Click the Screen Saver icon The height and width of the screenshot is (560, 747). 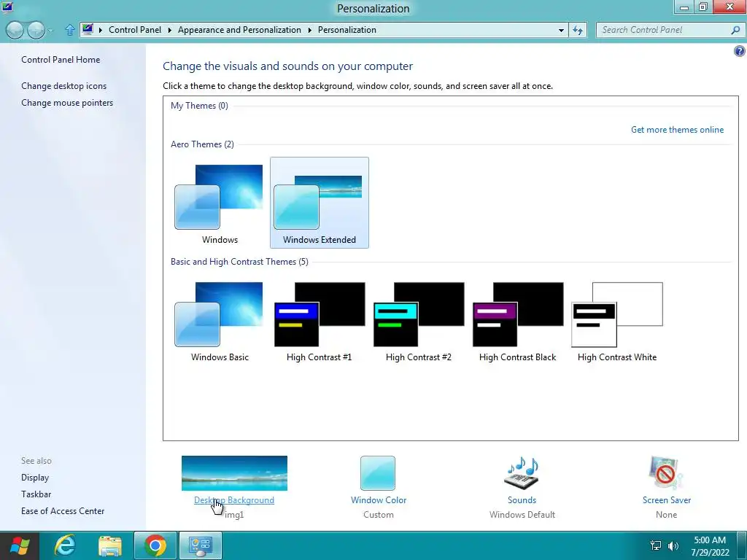(665, 472)
